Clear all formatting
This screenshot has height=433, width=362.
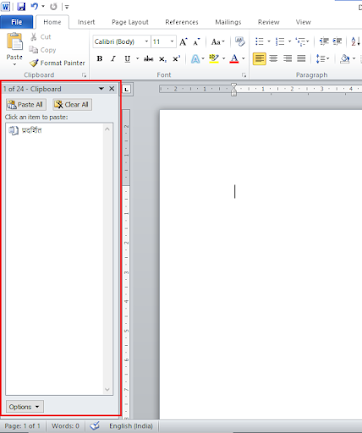click(x=240, y=42)
